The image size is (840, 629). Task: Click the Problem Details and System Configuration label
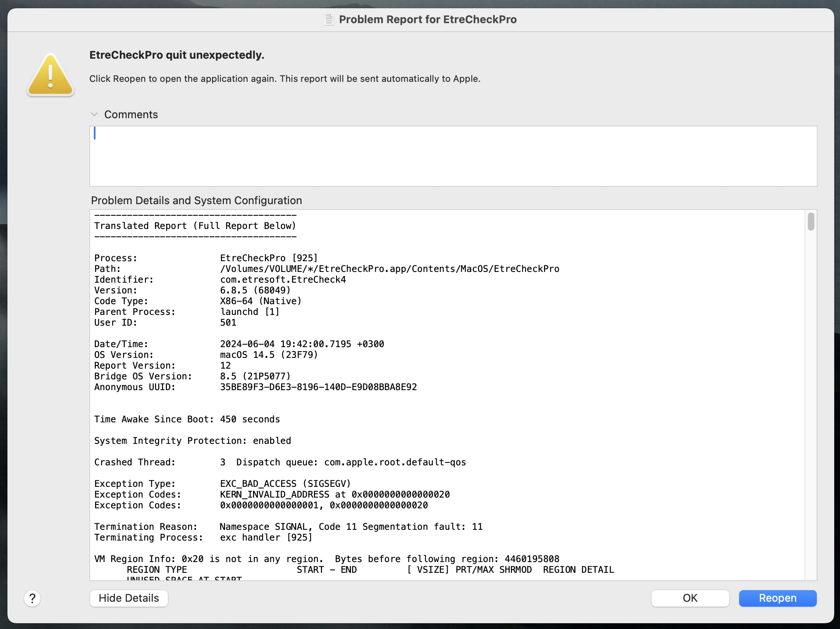196,200
